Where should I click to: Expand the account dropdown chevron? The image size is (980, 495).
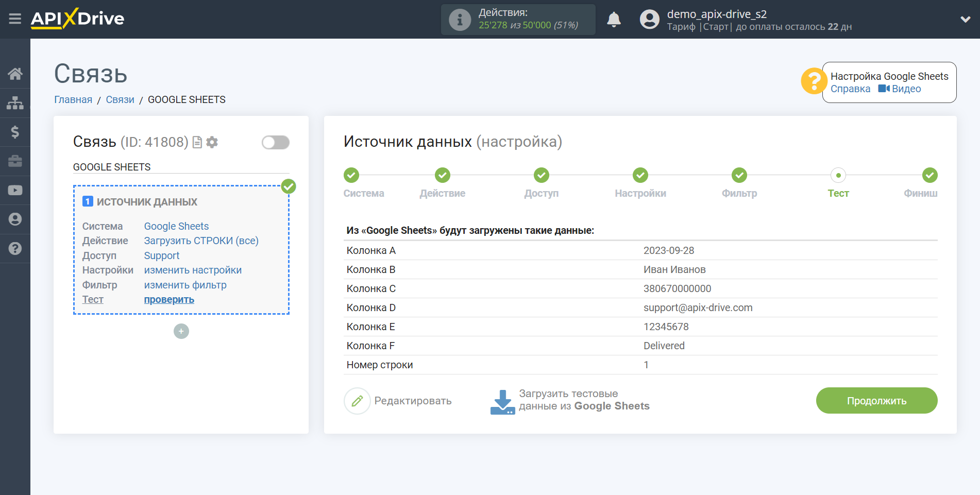point(966,20)
